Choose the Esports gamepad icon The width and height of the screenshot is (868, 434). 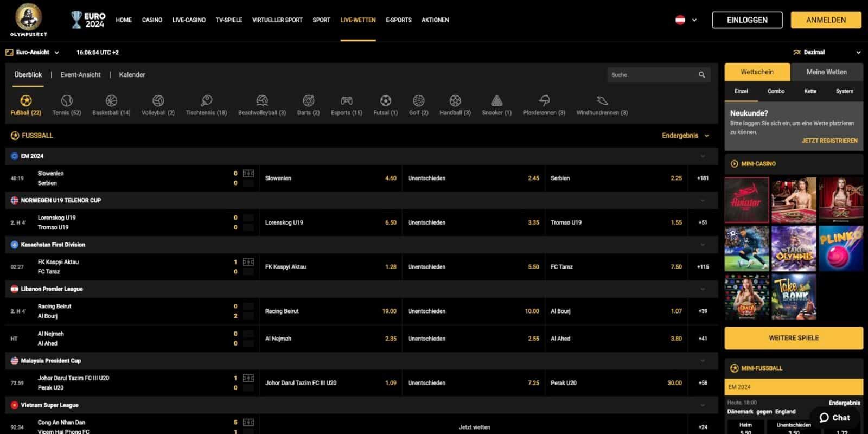tap(346, 101)
